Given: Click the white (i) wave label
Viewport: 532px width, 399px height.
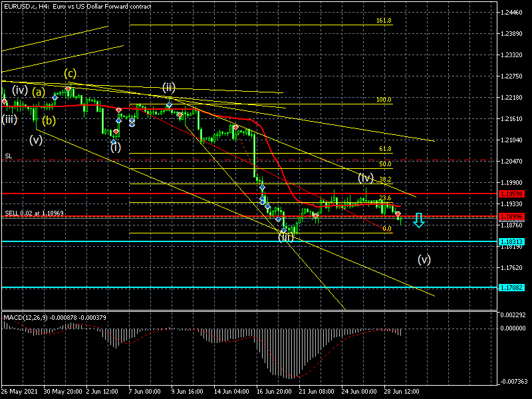Looking at the screenshot, I should [x=115, y=147].
